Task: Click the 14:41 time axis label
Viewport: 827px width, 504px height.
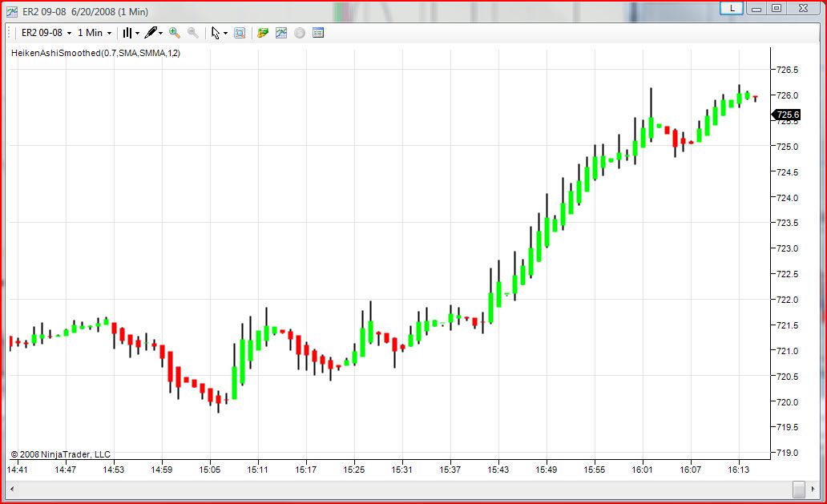Action: (x=17, y=470)
